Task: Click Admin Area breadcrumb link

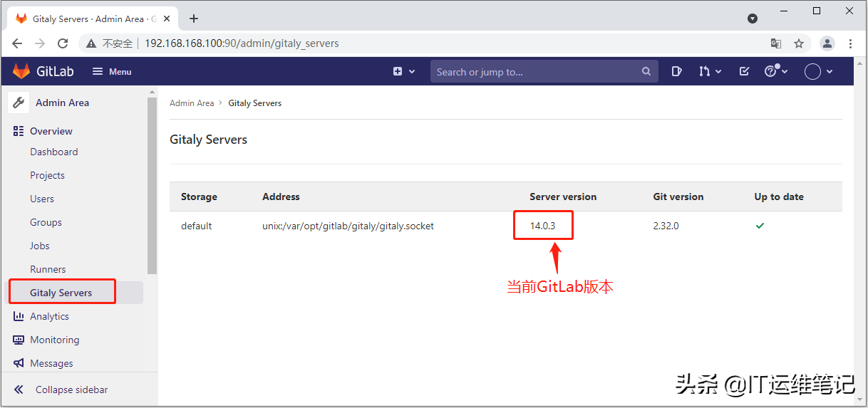Action: [x=192, y=103]
